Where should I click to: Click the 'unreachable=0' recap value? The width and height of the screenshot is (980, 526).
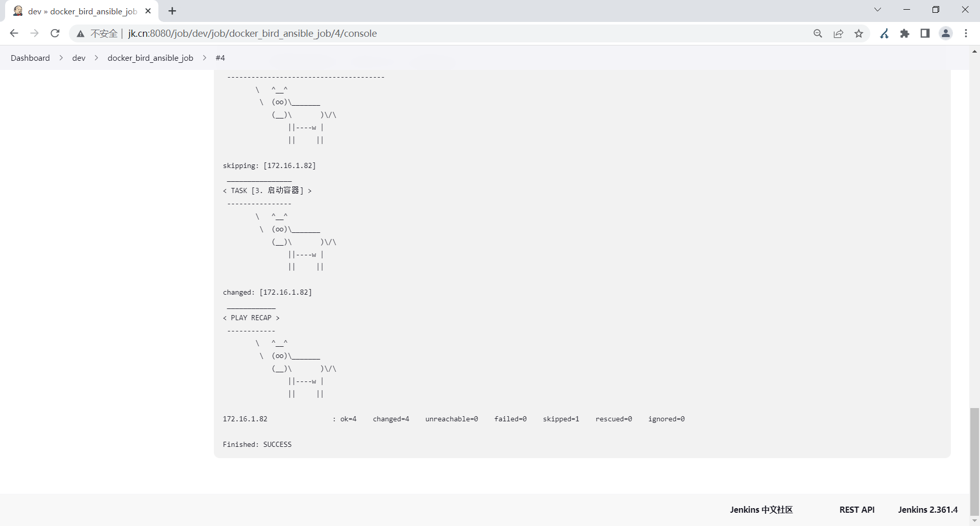452,419
